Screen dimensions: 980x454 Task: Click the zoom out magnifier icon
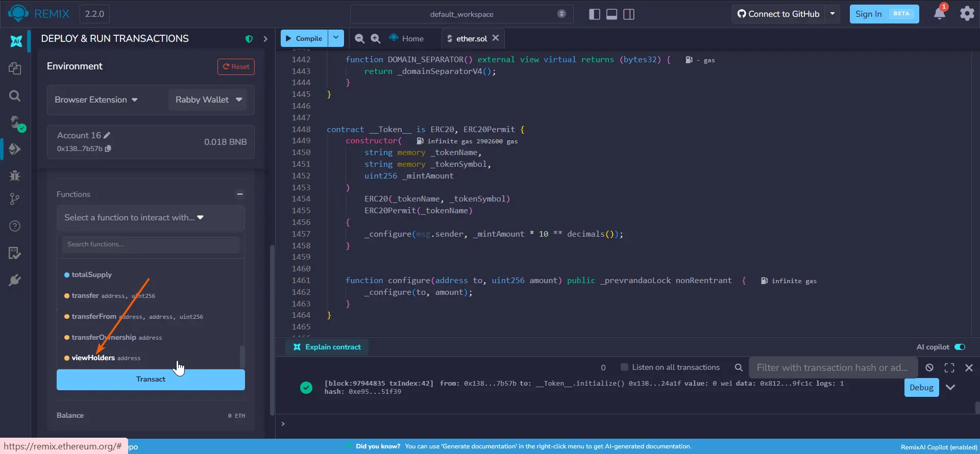click(360, 38)
